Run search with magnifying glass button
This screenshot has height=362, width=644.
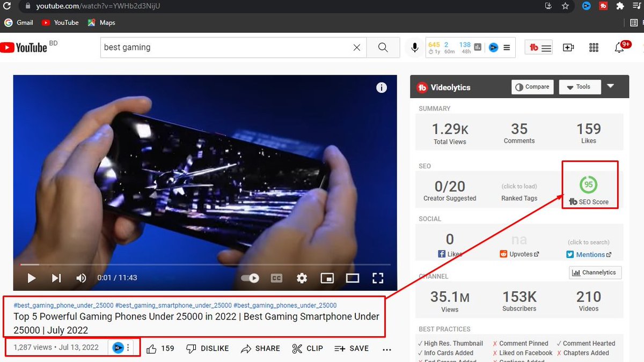(383, 47)
